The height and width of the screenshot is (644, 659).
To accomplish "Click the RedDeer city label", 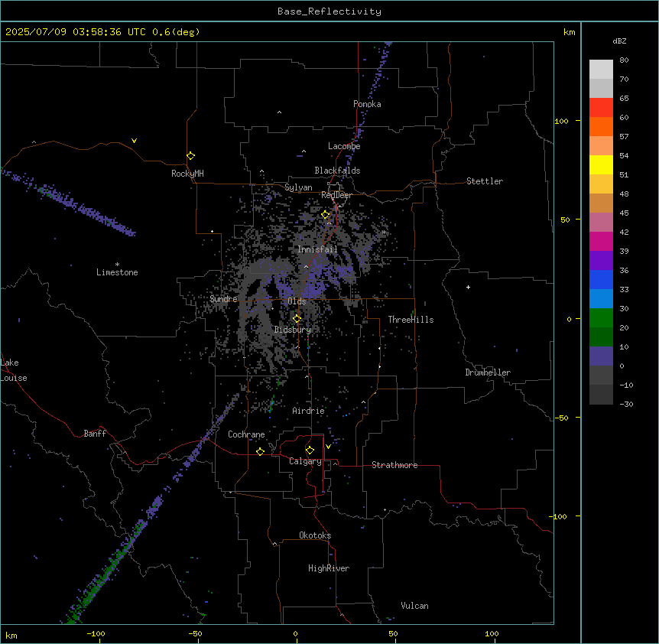I will click(336, 195).
